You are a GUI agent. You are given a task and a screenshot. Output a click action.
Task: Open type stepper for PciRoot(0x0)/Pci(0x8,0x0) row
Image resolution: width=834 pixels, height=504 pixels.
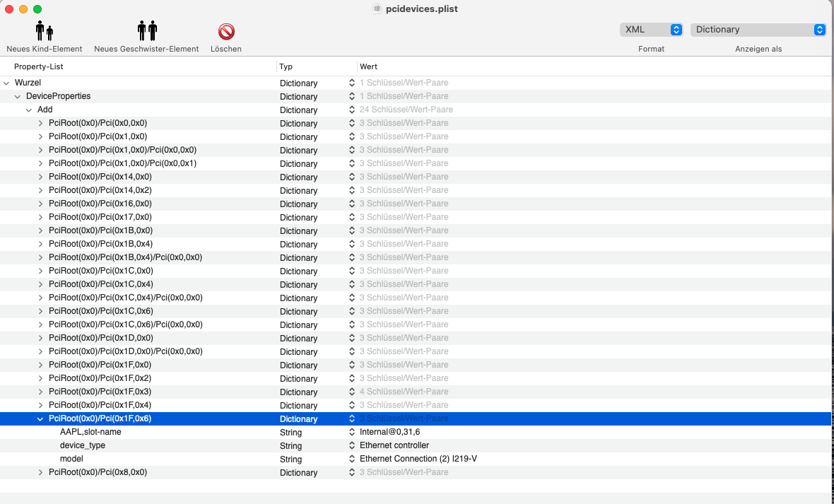click(x=351, y=473)
